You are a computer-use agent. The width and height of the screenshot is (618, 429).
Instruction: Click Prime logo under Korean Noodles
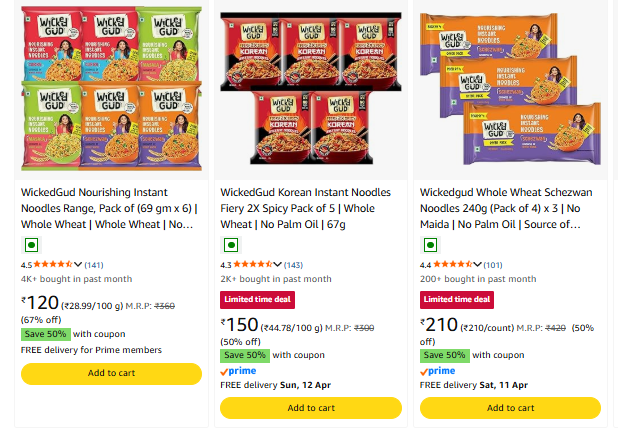[238, 370]
